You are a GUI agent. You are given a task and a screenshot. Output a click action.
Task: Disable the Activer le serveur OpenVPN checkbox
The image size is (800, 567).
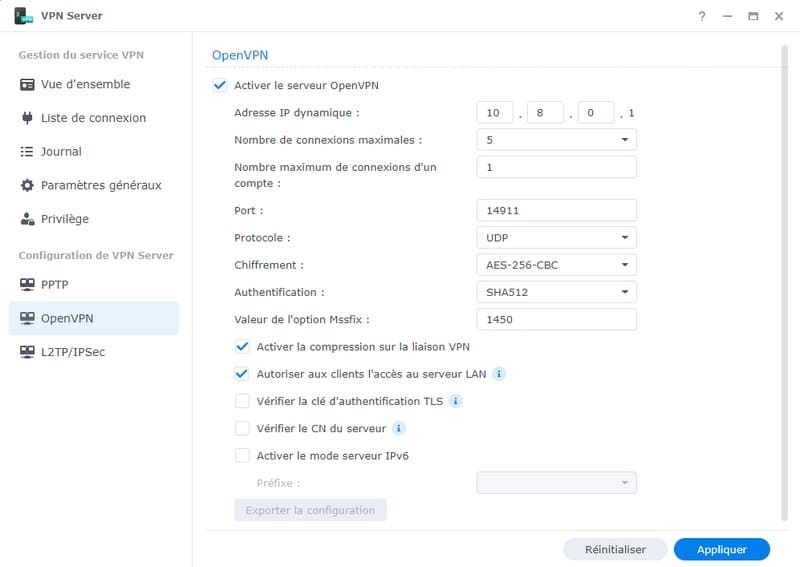(220, 85)
